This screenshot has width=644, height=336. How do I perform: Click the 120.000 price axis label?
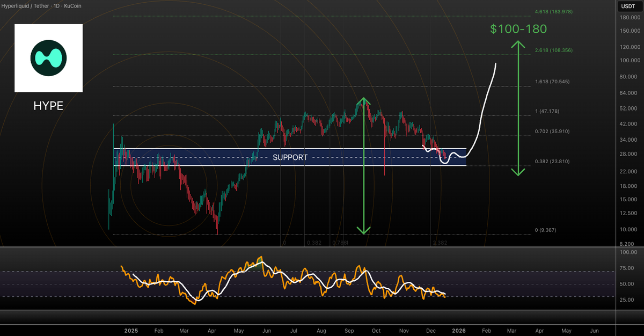point(630,47)
